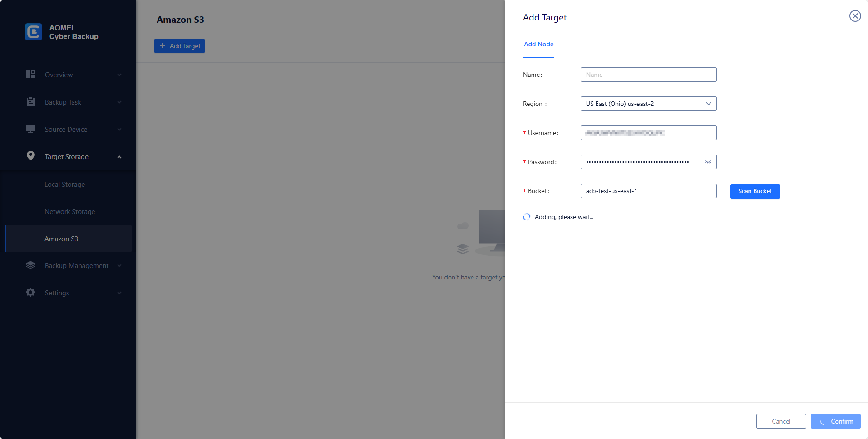Image resolution: width=868 pixels, height=439 pixels.
Task: Click the plus icon on Add Target
Action: pyautogui.click(x=163, y=45)
